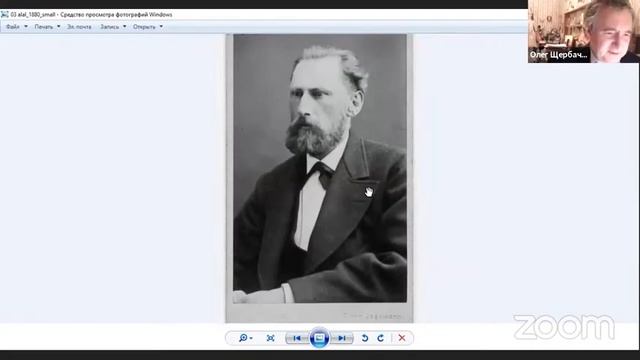This screenshot has width=640, height=360.
Task: Expand the Файл dropdown arrow
Action: [x=26, y=27]
